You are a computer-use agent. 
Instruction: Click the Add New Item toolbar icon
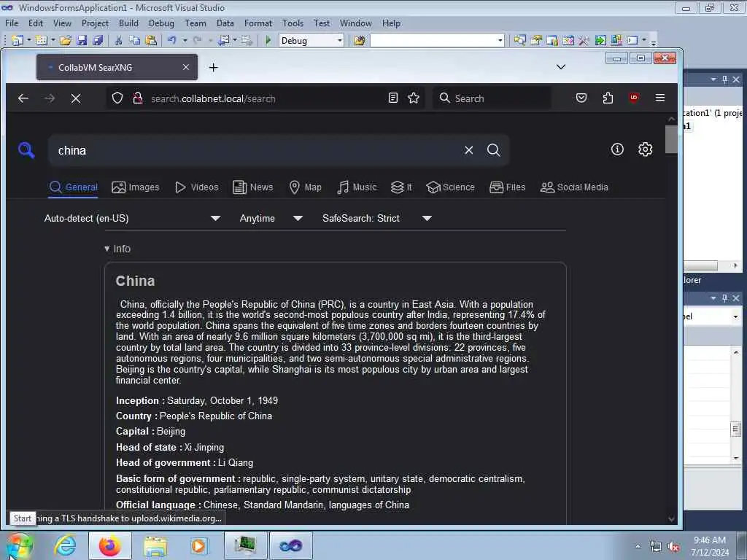point(42,41)
